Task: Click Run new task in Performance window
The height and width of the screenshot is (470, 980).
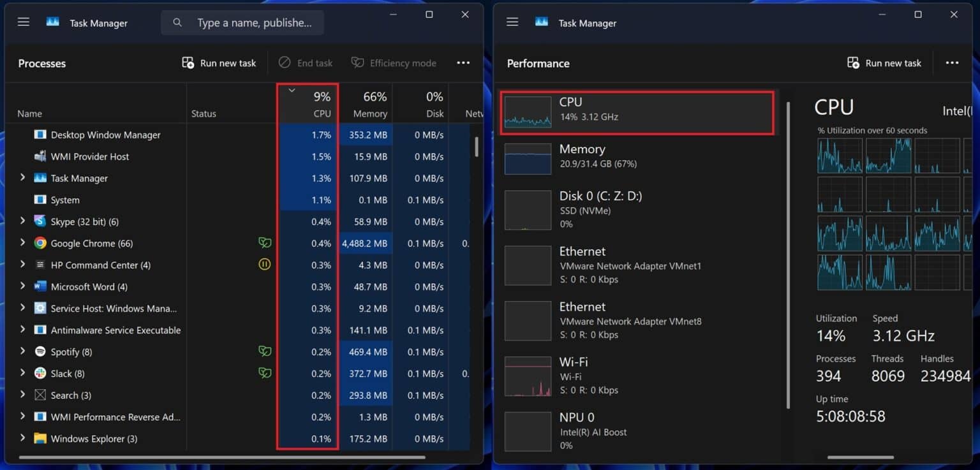Action: pyautogui.click(x=884, y=62)
